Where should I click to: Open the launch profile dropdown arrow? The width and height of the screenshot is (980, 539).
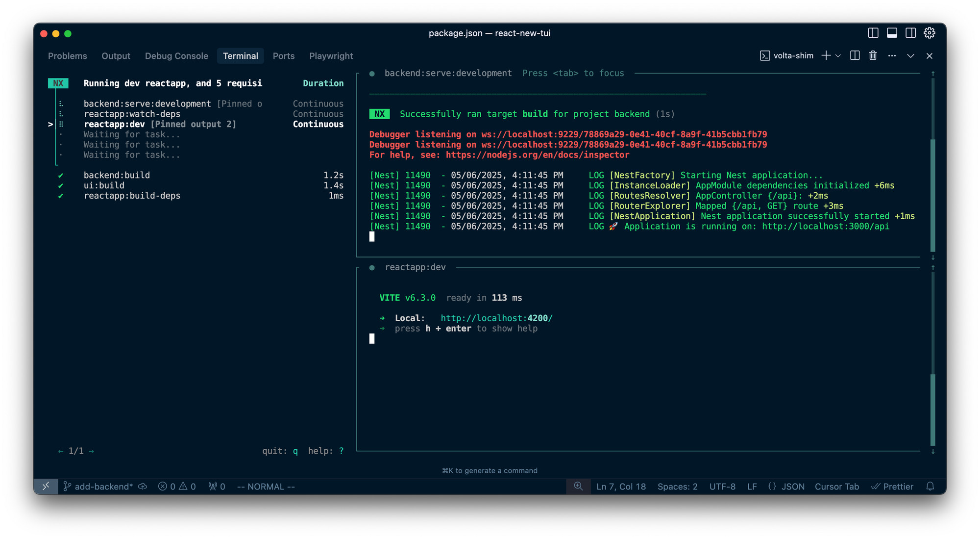pyautogui.click(x=838, y=56)
